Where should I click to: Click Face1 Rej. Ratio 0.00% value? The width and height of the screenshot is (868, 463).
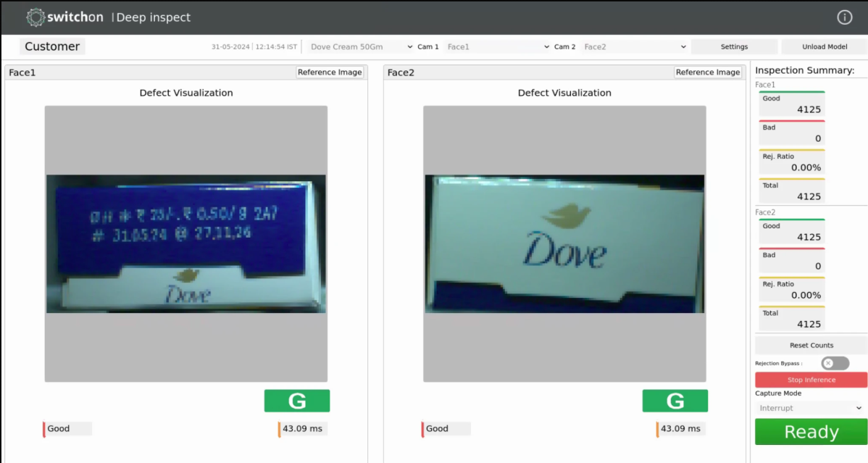(x=806, y=168)
